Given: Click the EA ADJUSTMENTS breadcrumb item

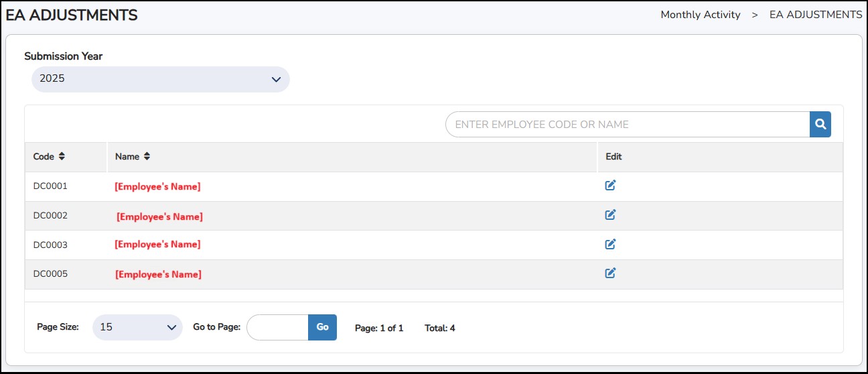Looking at the screenshot, I should point(815,15).
